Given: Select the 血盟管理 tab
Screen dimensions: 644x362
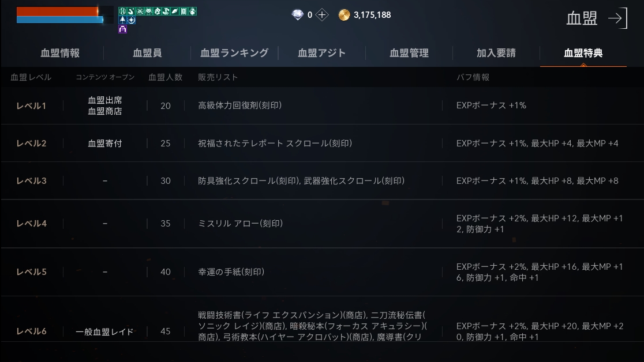Looking at the screenshot, I should pos(409,53).
